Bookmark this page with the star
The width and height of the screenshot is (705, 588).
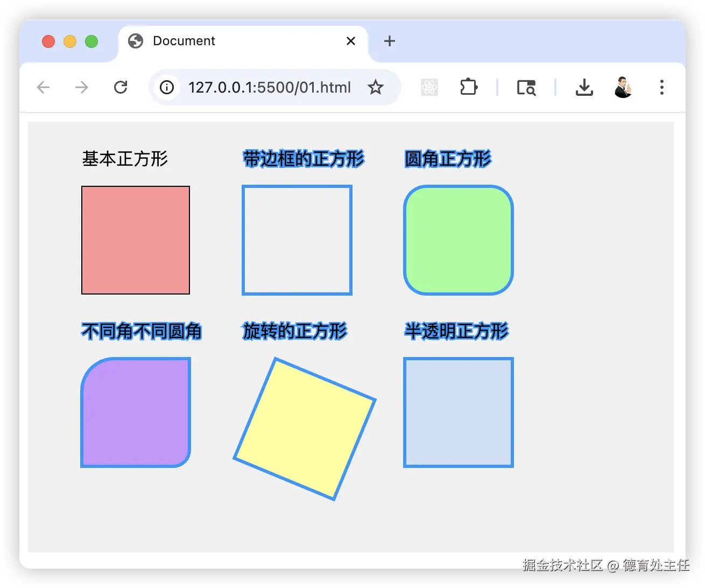pyautogui.click(x=376, y=87)
